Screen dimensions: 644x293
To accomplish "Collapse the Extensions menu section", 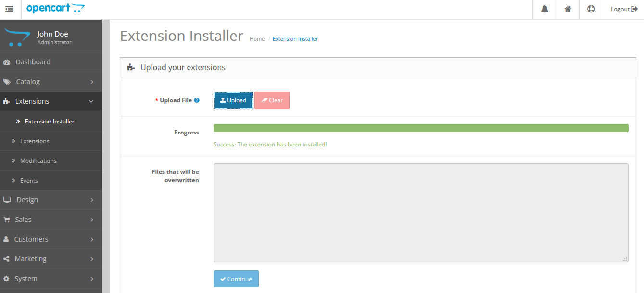I will pyautogui.click(x=51, y=101).
